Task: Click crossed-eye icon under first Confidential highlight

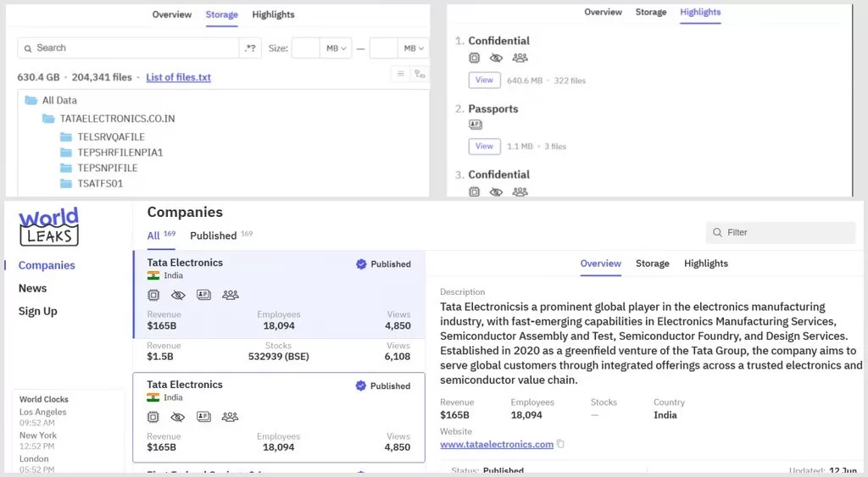Action: tap(496, 58)
